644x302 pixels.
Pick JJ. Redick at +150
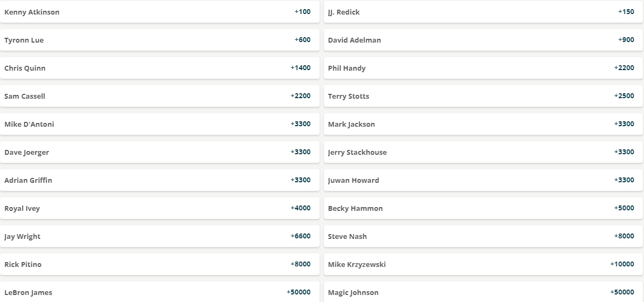tap(484, 12)
